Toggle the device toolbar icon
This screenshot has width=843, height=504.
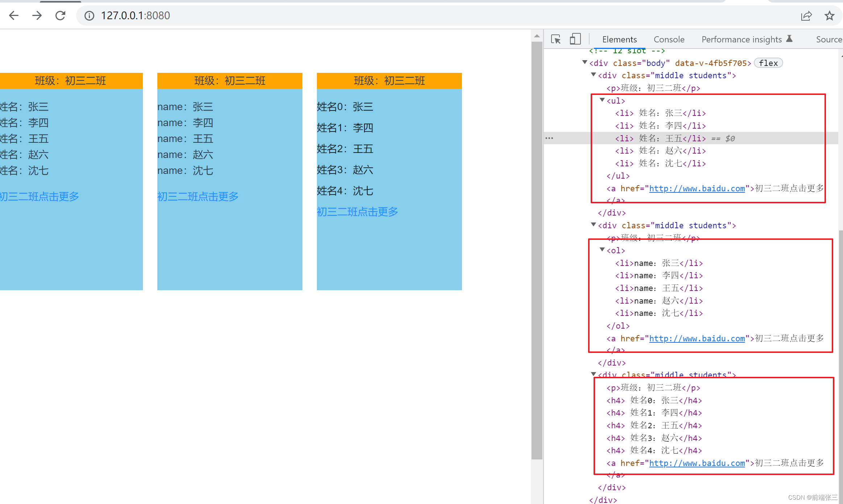(x=575, y=39)
